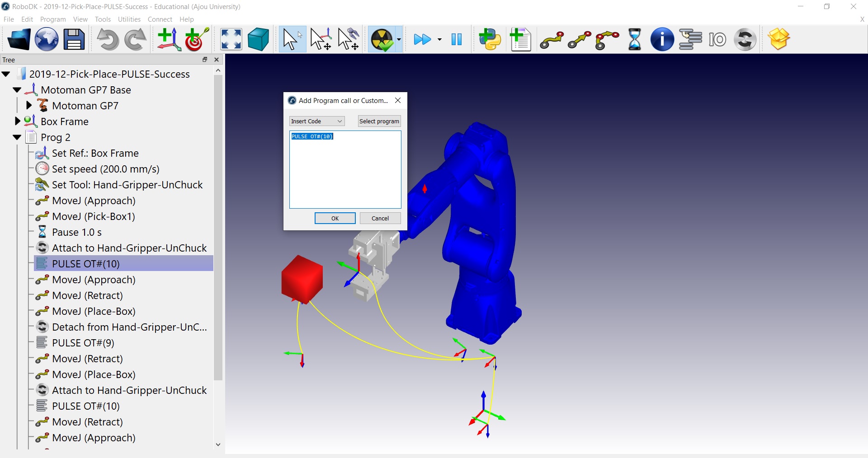Select Pause 1.0 s instruction
The width and height of the screenshot is (868, 458).
[76, 232]
